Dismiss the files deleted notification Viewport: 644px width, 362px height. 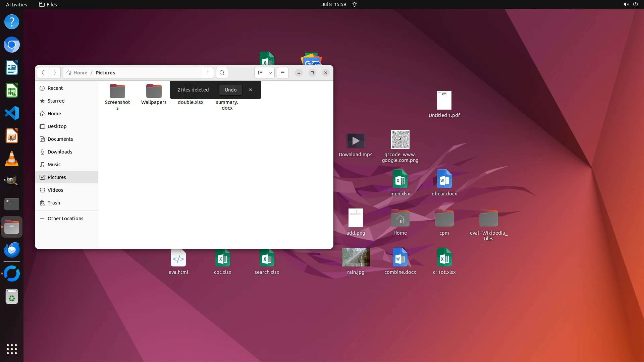(x=251, y=90)
